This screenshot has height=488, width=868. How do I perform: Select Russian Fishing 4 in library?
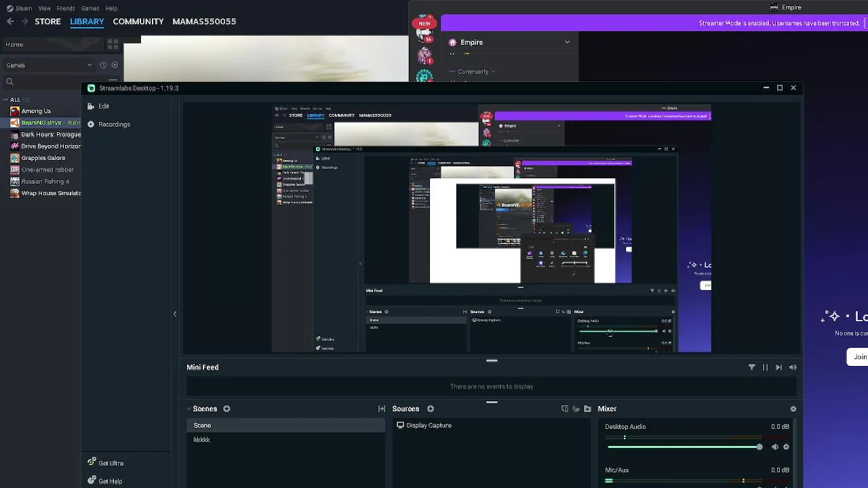point(41,182)
